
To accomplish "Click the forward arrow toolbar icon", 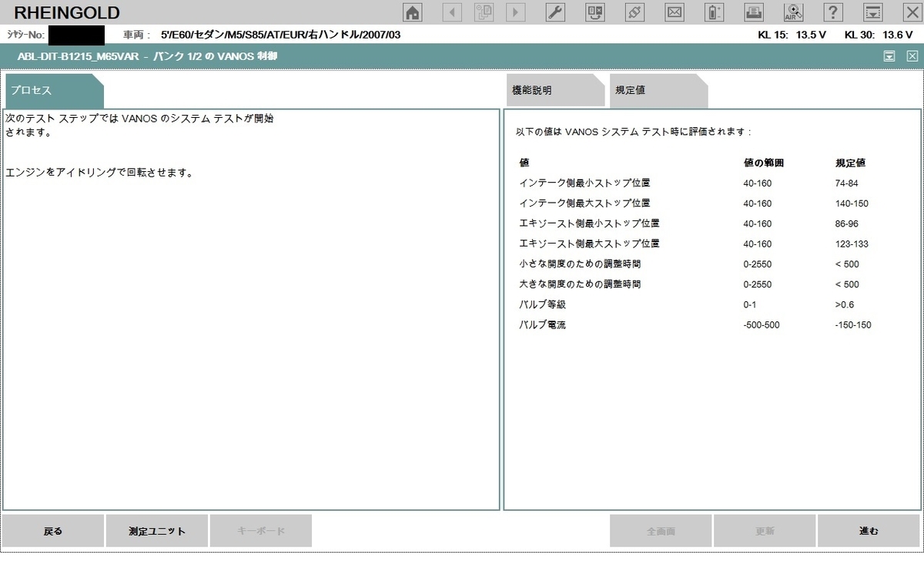I will click(515, 12).
